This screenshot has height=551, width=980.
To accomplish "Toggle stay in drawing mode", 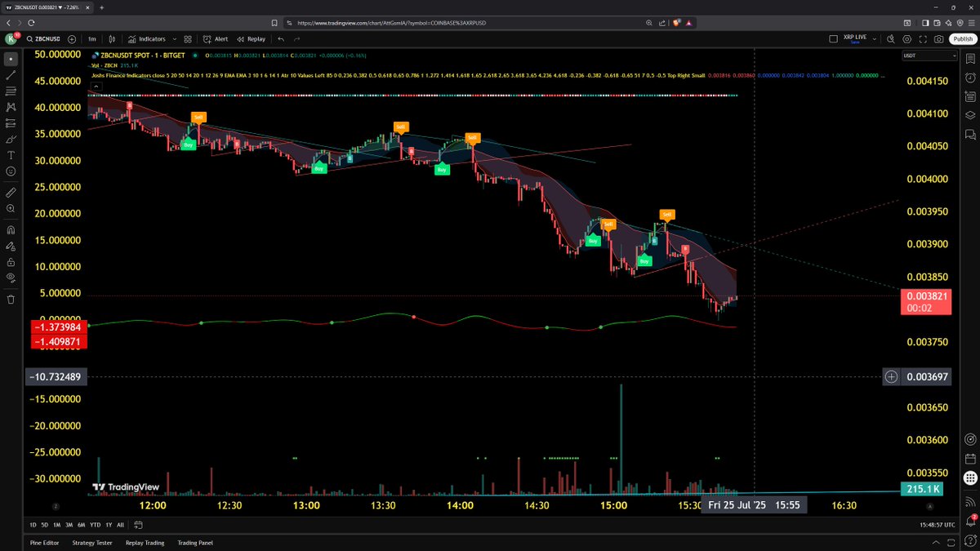I will (11, 247).
